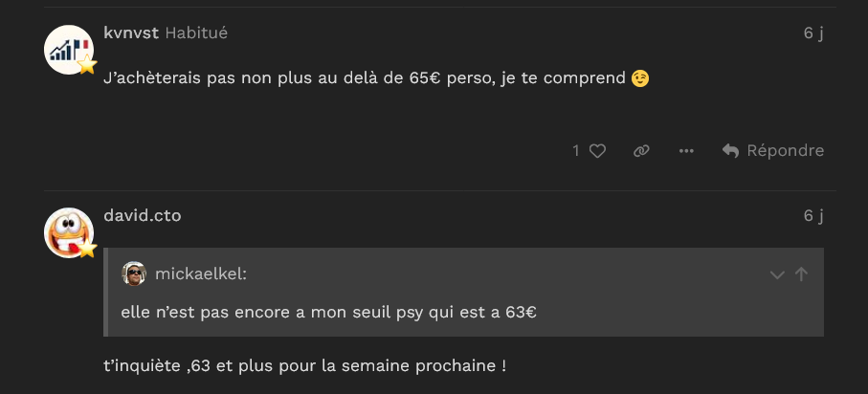Click '6 j' date on david.cto's post
The image size is (868, 394).
[x=812, y=215]
